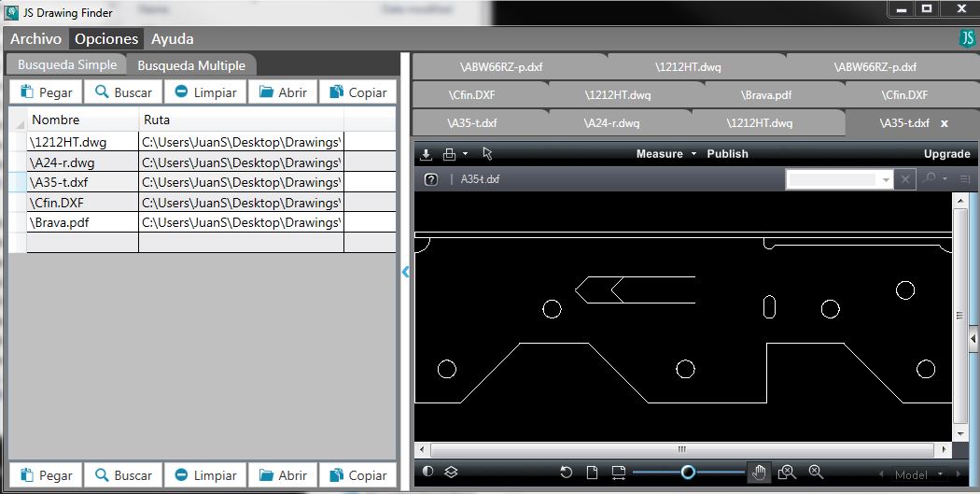Viewport: 980px width, 494px height.
Task: Click the download icon in the viewer toolbar
Action: click(427, 154)
